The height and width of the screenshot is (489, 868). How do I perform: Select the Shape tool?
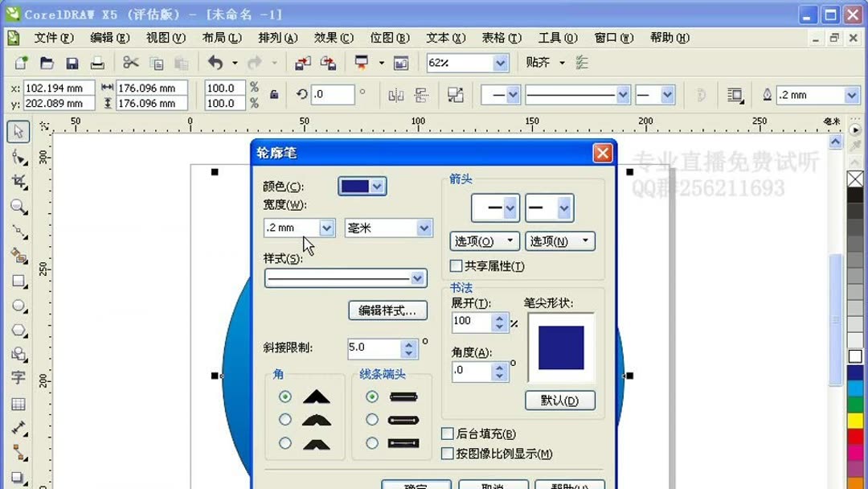pyautogui.click(x=18, y=158)
